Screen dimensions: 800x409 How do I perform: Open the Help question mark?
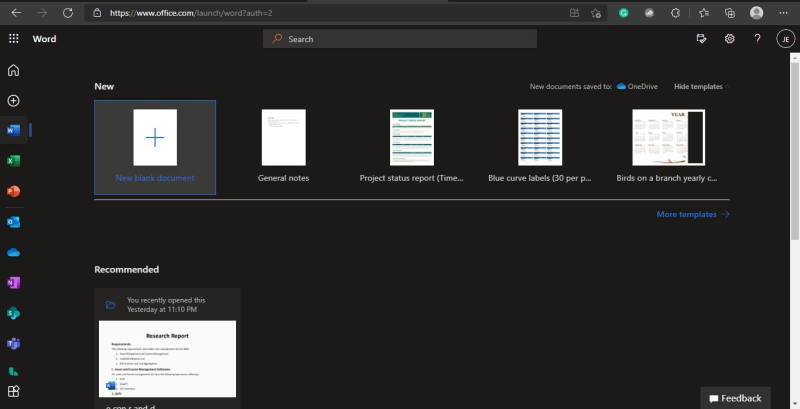point(757,39)
